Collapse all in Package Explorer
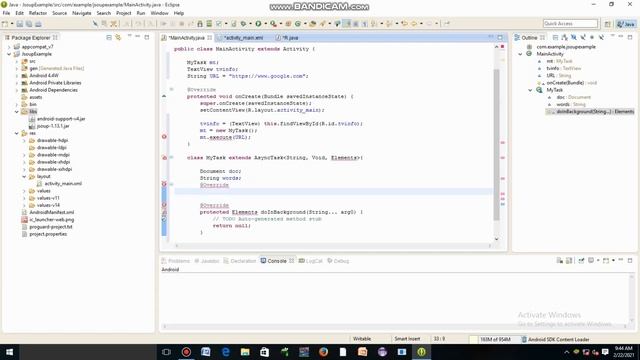Screen dimensions: 640x360 pyautogui.click(x=109, y=38)
